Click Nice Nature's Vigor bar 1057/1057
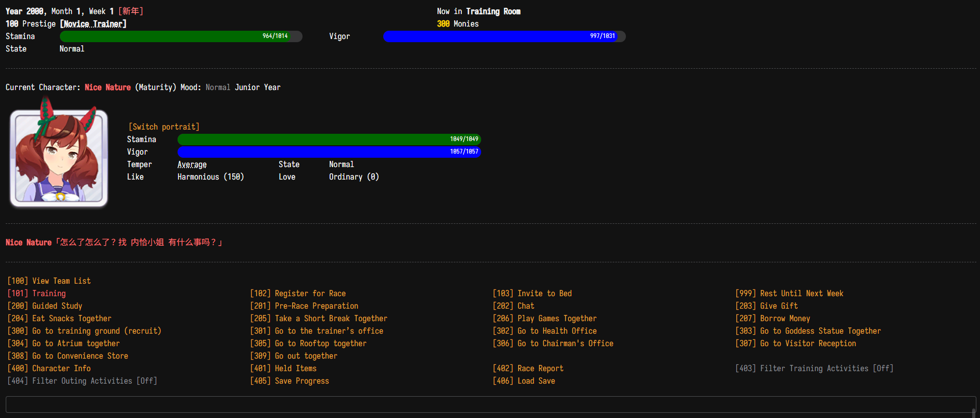Viewport: 980px width, 418px height. click(329, 152)
